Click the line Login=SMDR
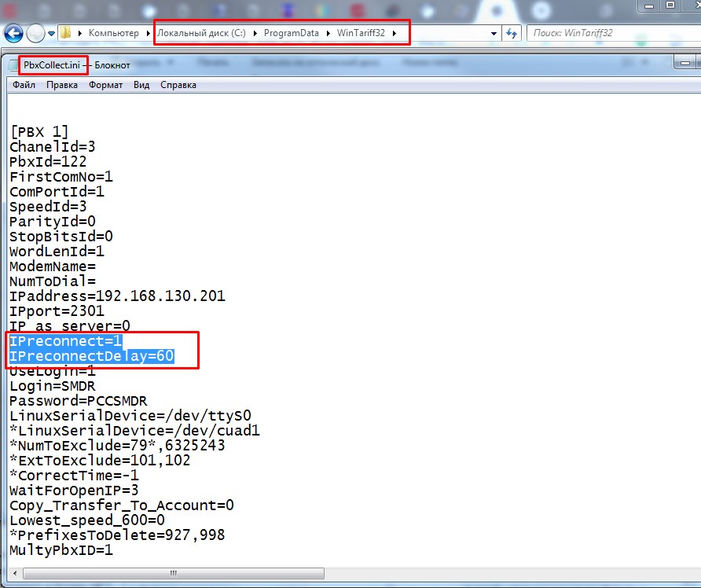The width and height of the screenshot is (701, 588). [53, 386]
